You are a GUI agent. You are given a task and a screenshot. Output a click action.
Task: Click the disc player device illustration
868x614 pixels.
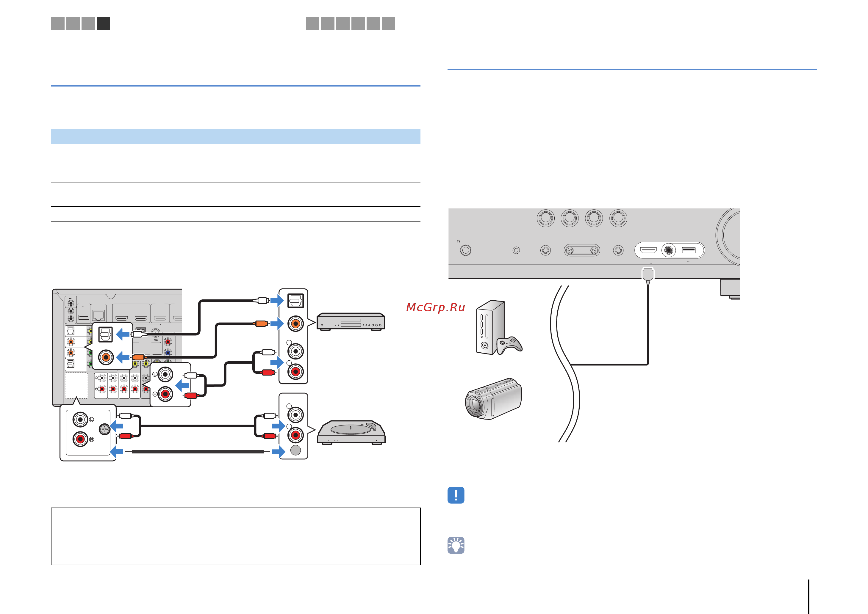pos(351,322)
